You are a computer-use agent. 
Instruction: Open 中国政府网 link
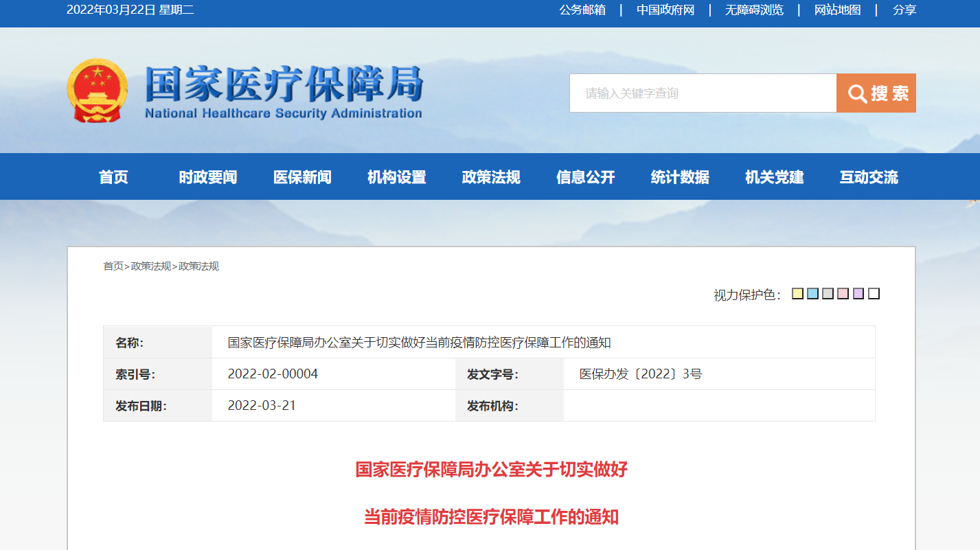tap(665, 10)
